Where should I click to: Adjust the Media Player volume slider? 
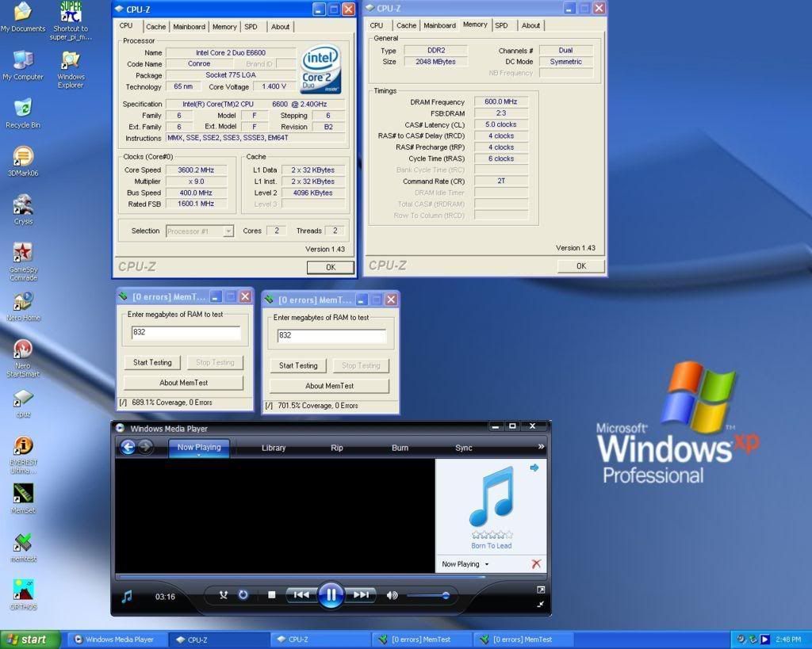427,596
